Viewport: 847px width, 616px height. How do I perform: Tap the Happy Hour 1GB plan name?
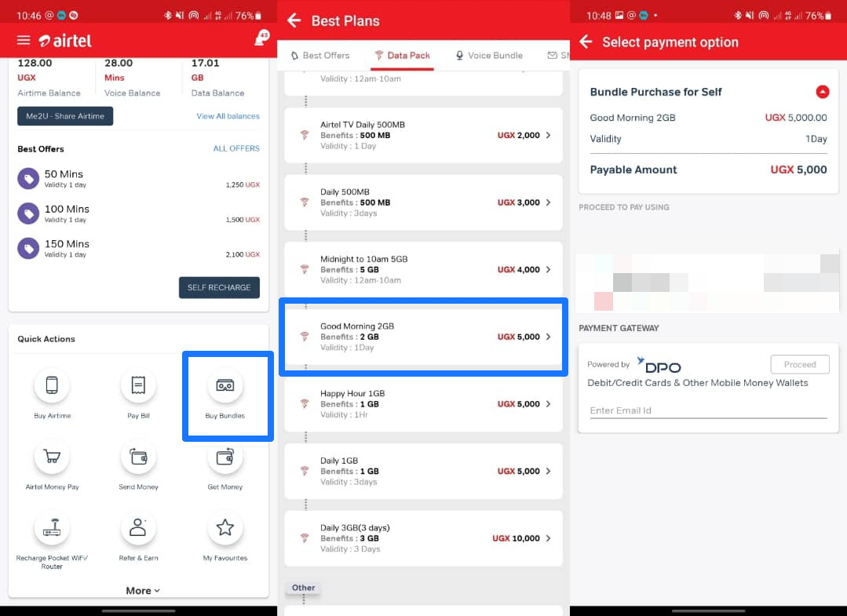point(352,394)
